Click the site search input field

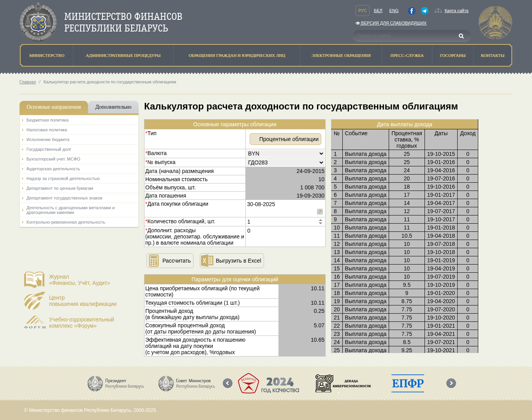click(405, 36)
